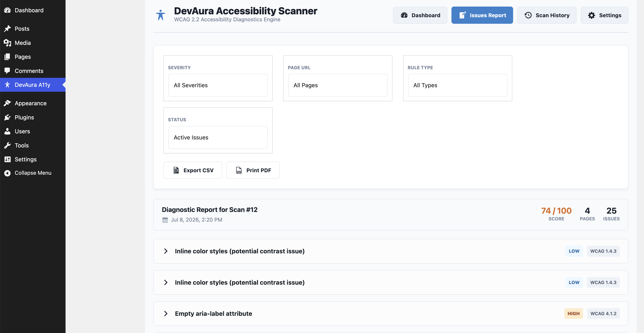Click the date Jul 8, 2026, 2:20 PM
644x333 pixels.
(x=196, y=220)
